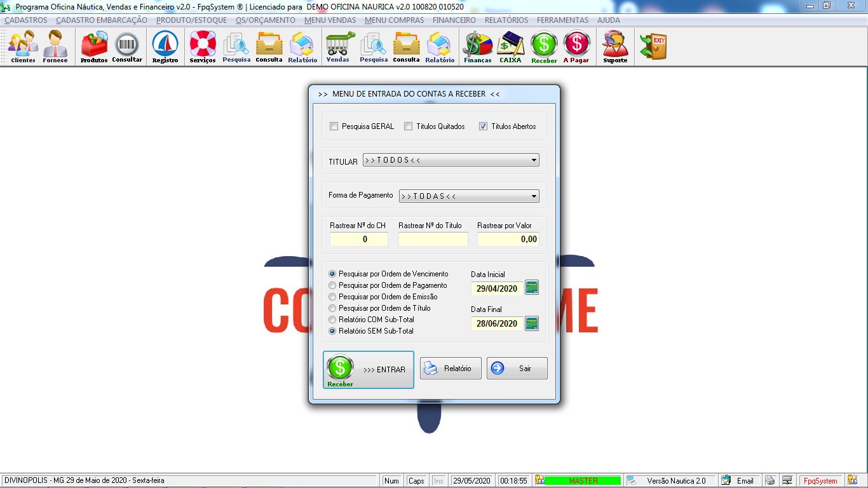Open the PRODUTO/ESTOQUE menu

click(x=191, y=20)
